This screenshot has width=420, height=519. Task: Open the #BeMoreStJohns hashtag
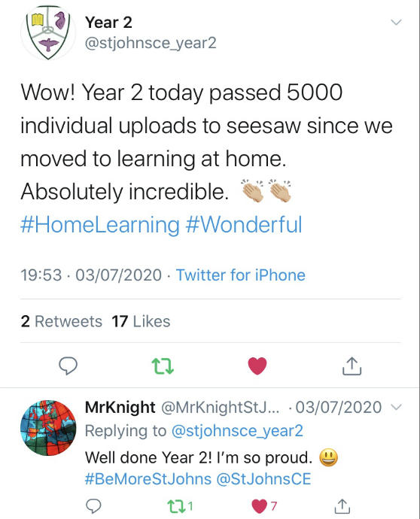click(148, 479)
